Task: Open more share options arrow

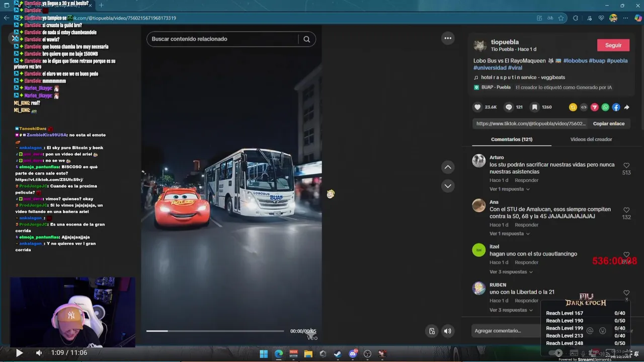Action: click(627, 107)
